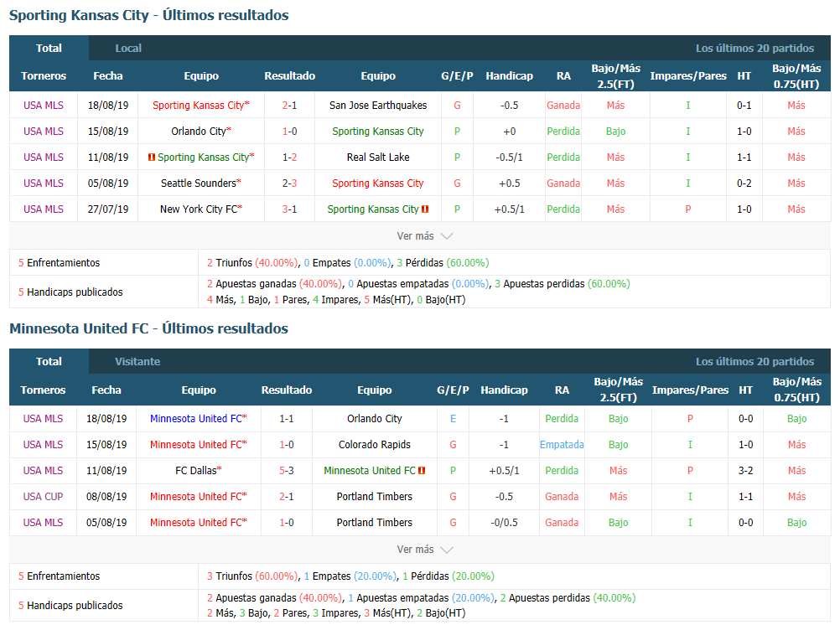
Task: Click 5 Enfrentamientos in Minnesota summary
Action: coord(59,576)
